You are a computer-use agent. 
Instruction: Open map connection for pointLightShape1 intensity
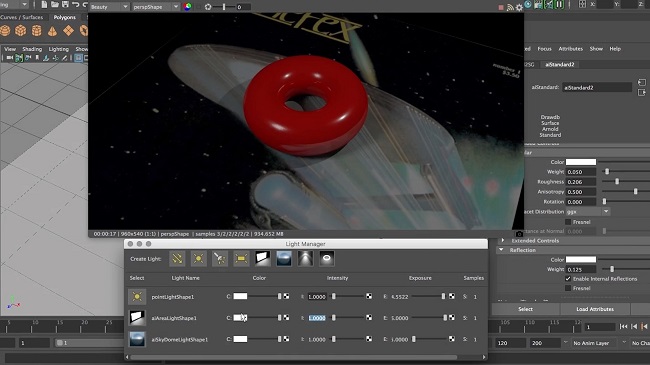(369, 296)
